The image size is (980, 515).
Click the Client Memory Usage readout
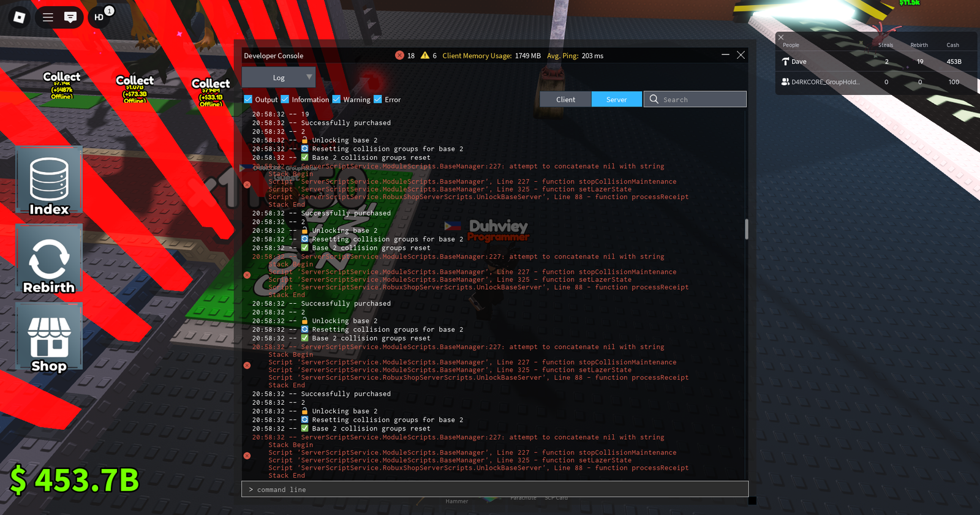click(491, 56)
